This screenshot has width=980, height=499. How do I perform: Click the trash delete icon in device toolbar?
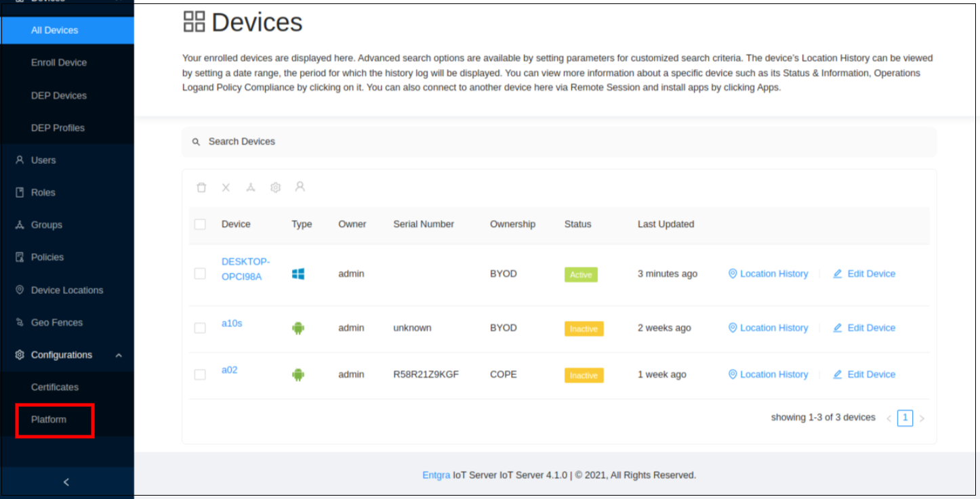pos(201,188)
